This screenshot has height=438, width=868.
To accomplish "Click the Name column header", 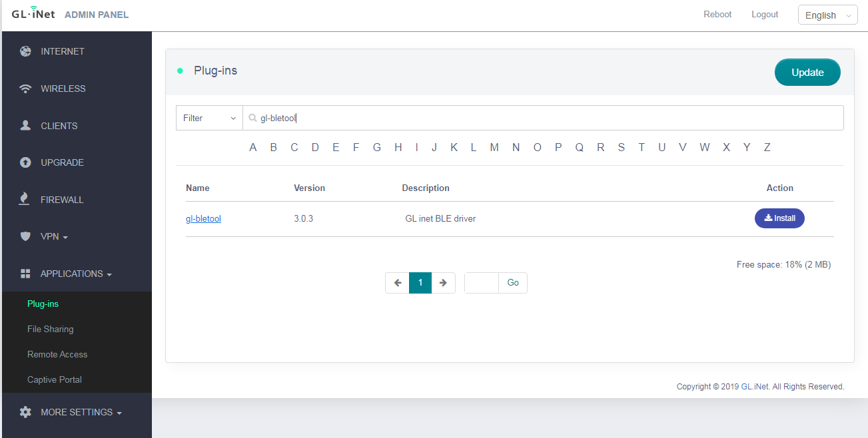I will 198,188.
